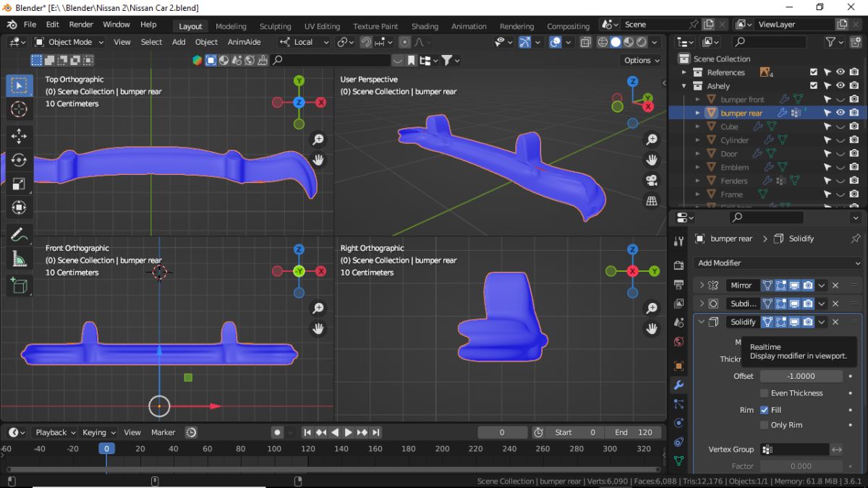Viewport: 868px width, 488px height.
Task: Open the Object properties tab
Action: [678, 366]
